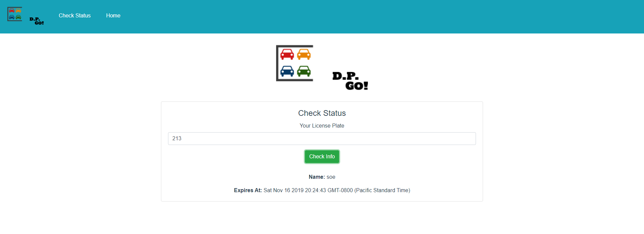Focus the license plate input field
This screenshot has height=234, width=644.
pyautogui.click(x=322, y=139)
